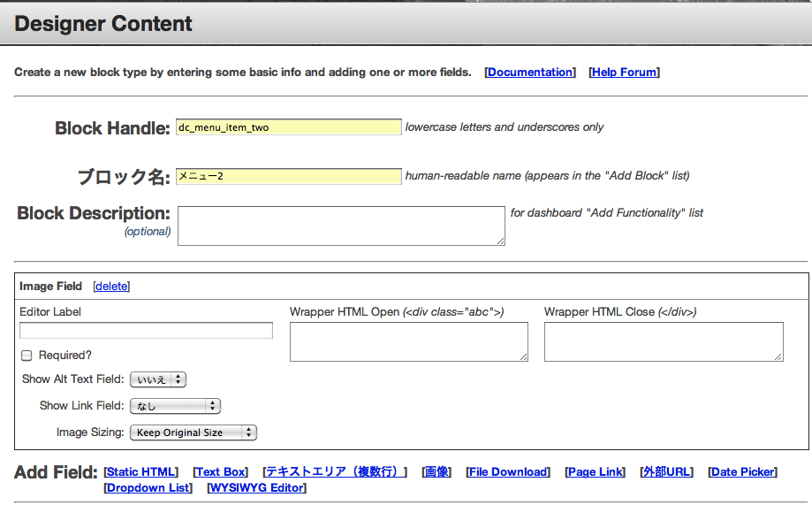Click the Wrapper HTML Close resize handle
812x505 pixels.
[778, 356]
